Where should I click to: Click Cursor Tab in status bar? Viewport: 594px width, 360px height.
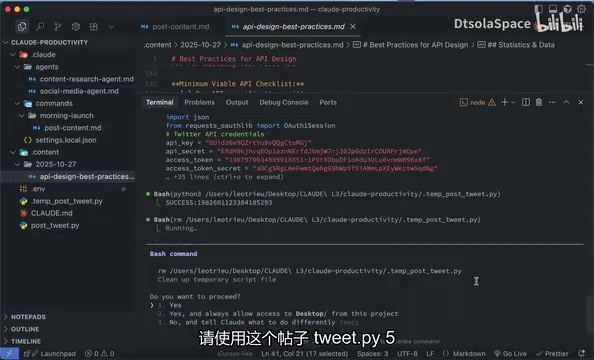(x=235, y=354)
